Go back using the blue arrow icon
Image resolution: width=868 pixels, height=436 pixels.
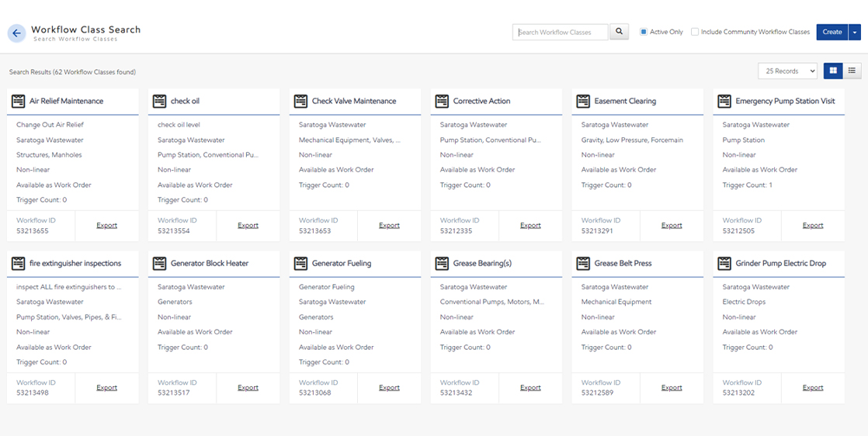[x=16, y=33]
